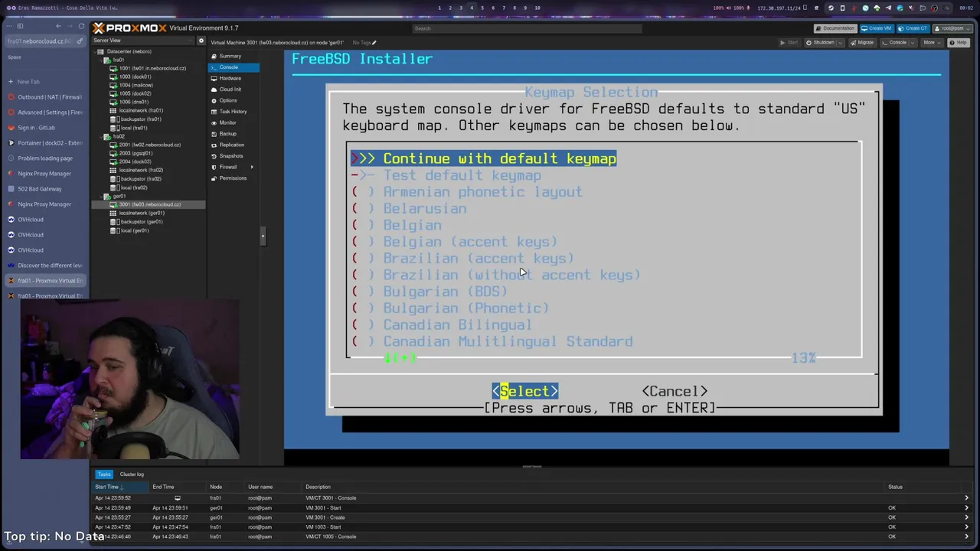This screenshot has width=980, height=551.
Task: Switch to the Tasks tab in log panel
Action: click(x=104, y=474)
